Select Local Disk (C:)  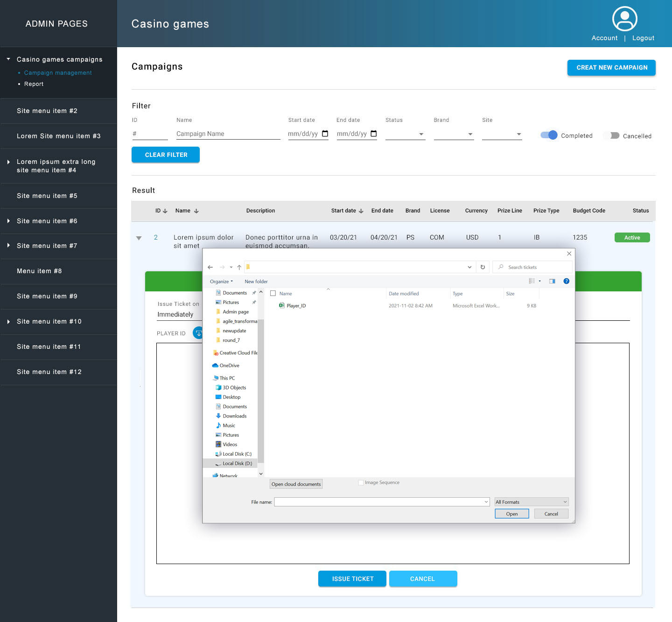coord(233,454)
